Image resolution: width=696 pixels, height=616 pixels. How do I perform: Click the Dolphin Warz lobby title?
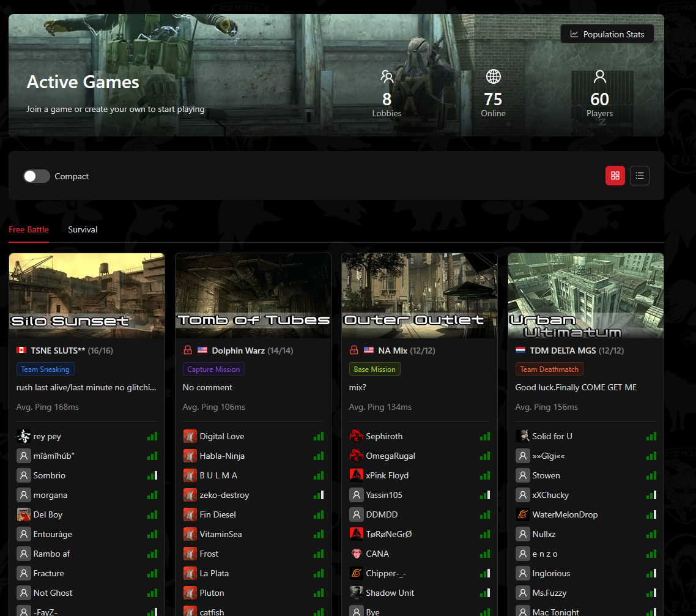point(239,351)
